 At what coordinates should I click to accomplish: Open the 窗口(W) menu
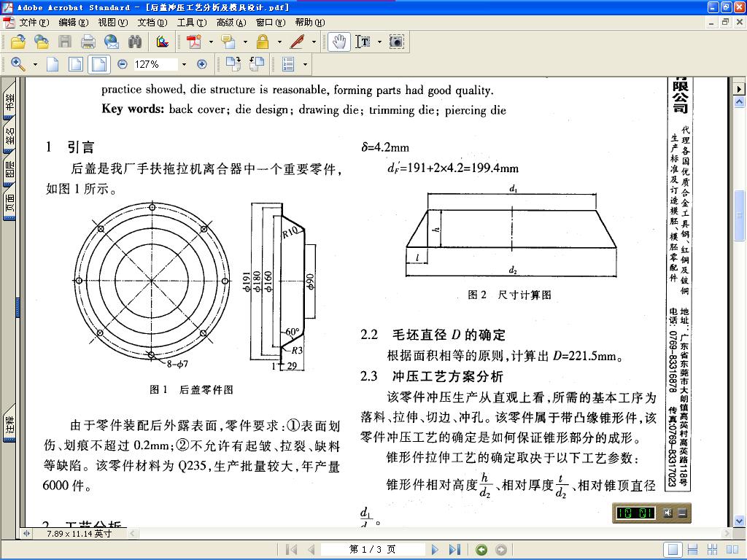click(271, 23)
